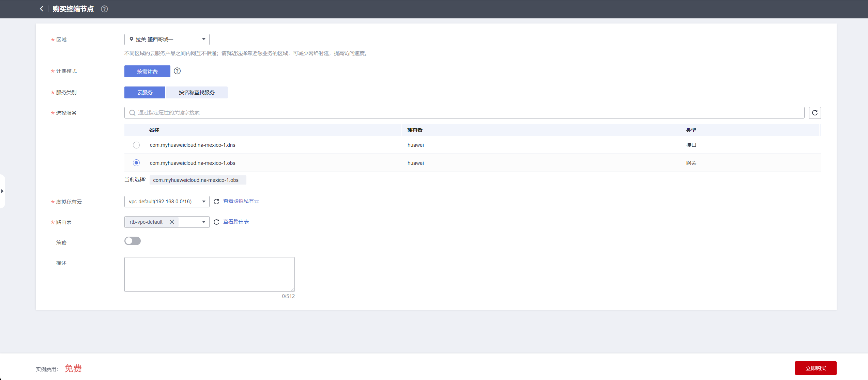Click into the 描述 description textarea

point(210,274)
